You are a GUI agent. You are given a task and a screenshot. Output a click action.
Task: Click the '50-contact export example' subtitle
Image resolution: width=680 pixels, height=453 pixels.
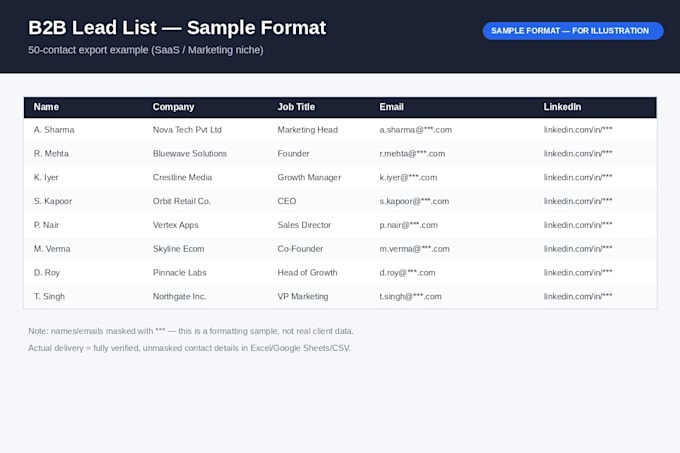coord(146,50)
